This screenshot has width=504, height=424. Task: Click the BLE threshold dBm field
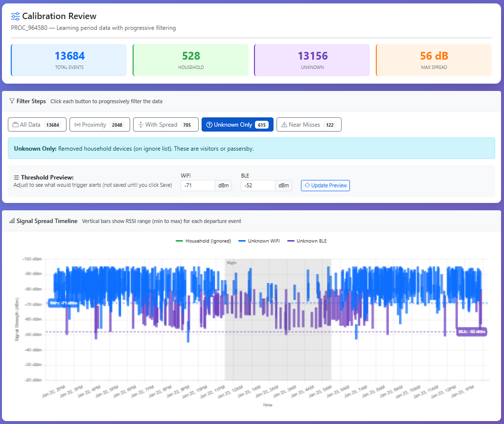pos(258,185)
